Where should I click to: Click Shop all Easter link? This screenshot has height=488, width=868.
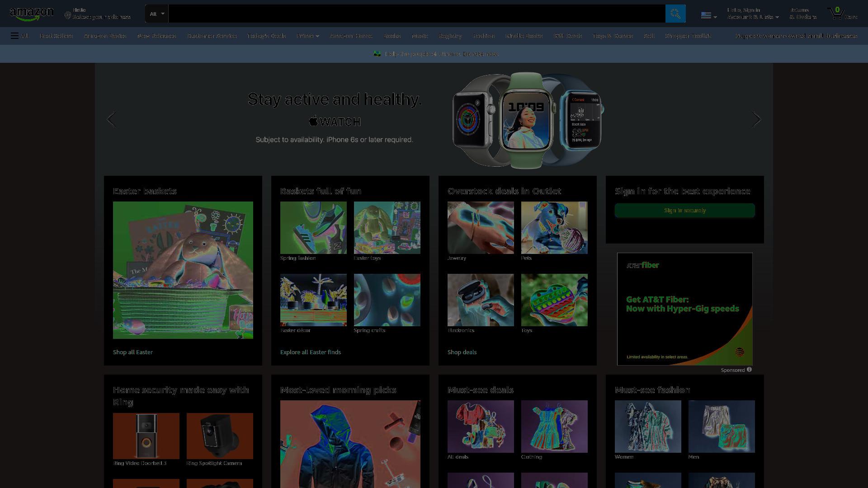click(133, 352)
